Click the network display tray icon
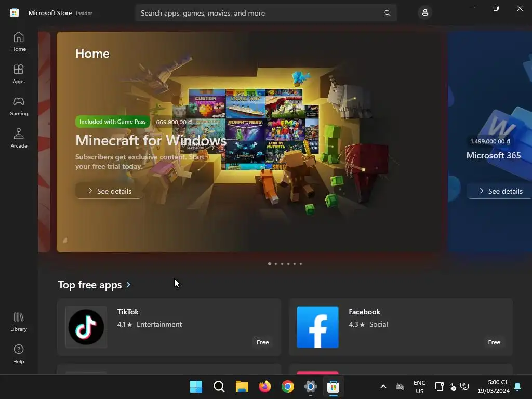The width and height of the screenshot is (532, 399). click(440, 387)
